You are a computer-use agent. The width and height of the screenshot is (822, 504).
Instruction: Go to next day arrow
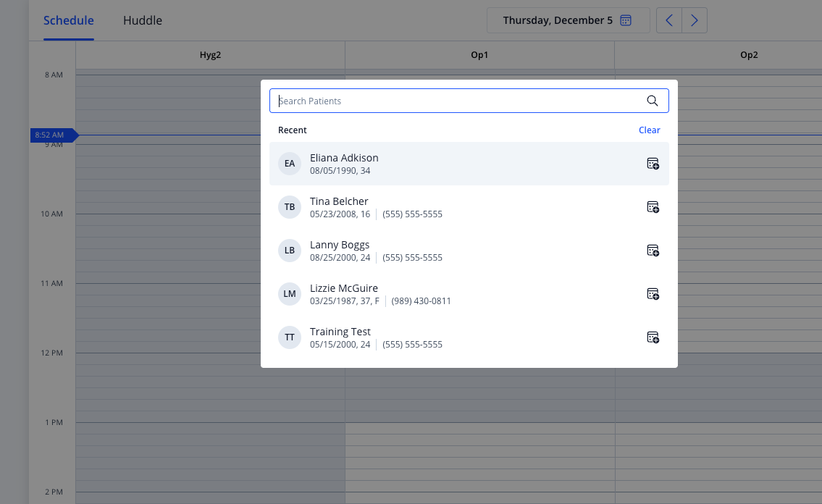click(x=695, y=20)
